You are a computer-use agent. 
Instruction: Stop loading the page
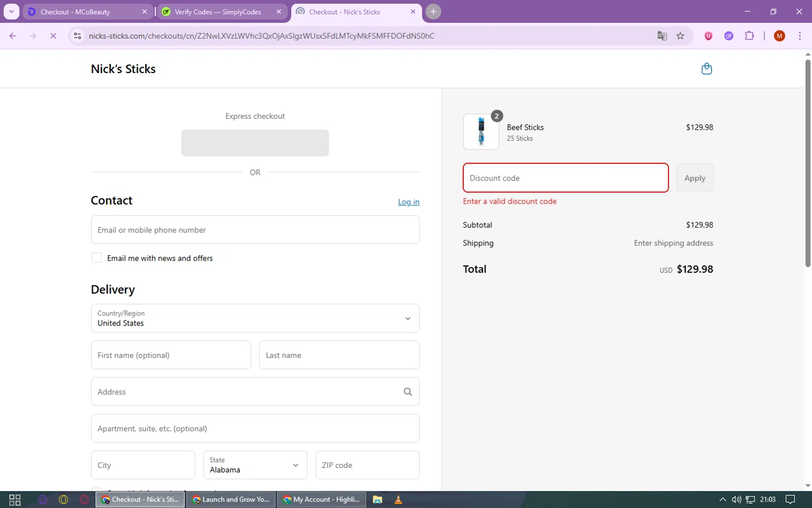(x=53, y=36)
